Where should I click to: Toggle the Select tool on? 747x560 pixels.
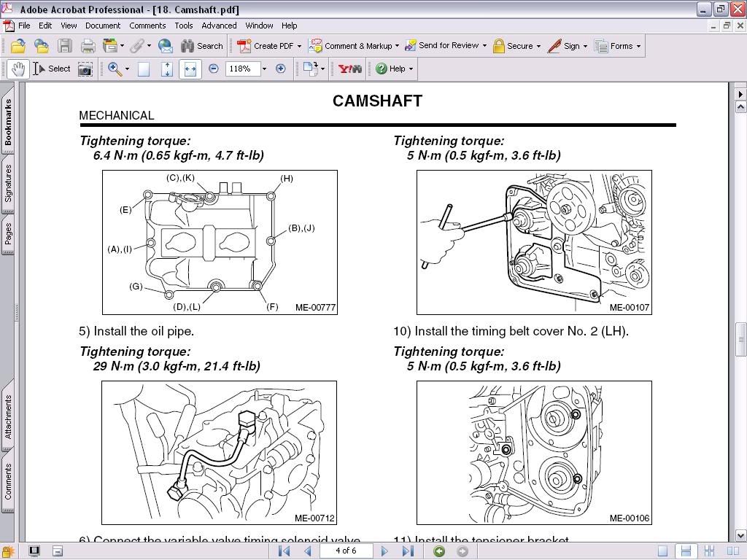(x=54, y=69)
